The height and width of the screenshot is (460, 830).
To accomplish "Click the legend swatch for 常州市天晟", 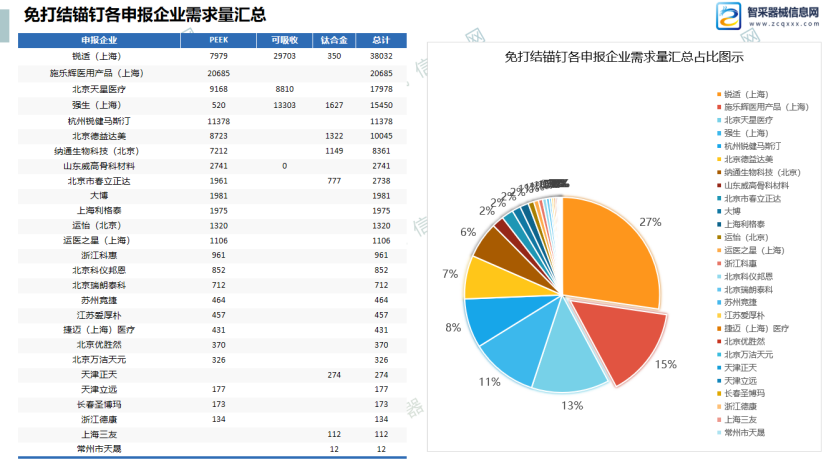I will pyautogui.click(x=719, y=432).
